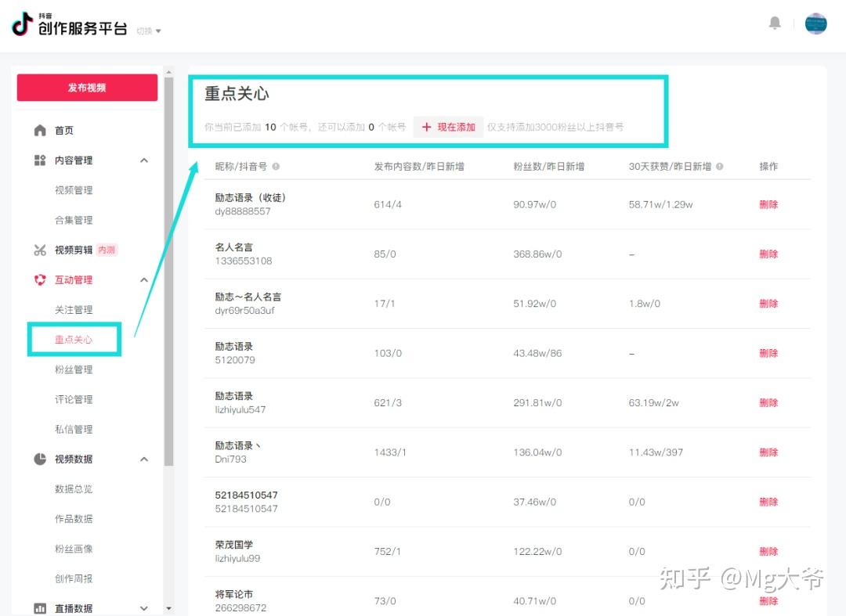Delete the 名人名言 1336553108 row

768,254
